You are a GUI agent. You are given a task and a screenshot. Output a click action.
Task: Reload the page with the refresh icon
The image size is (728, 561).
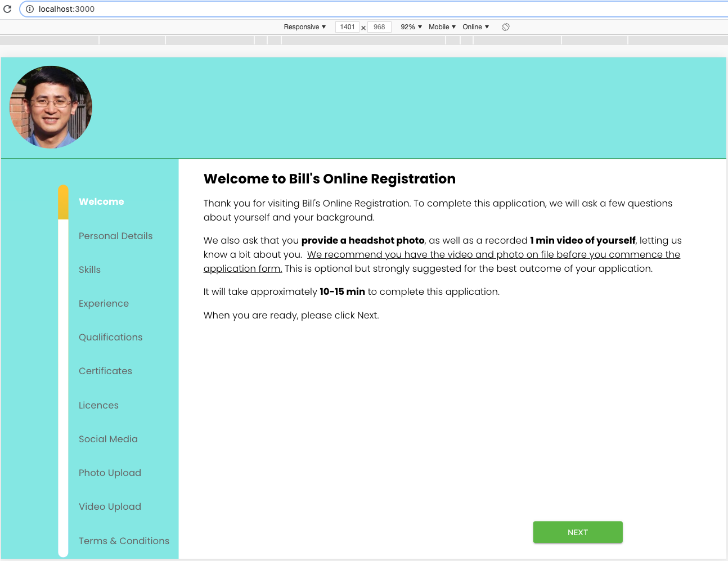7,9
